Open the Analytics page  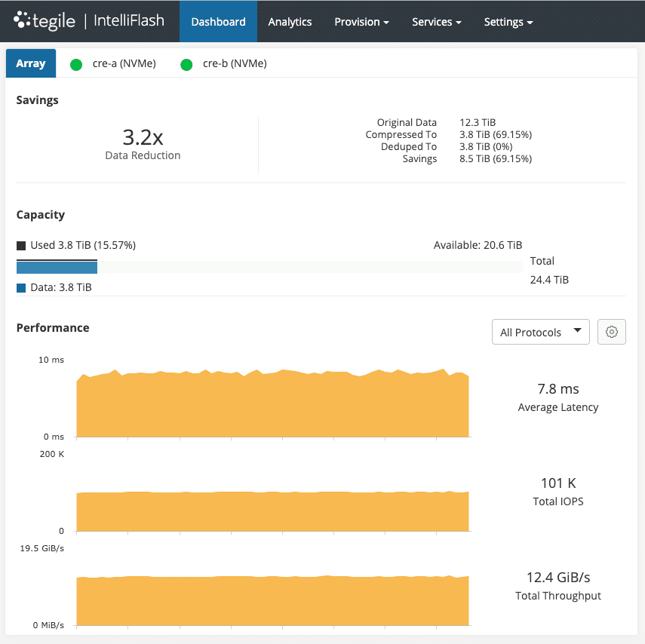point(290,22)
